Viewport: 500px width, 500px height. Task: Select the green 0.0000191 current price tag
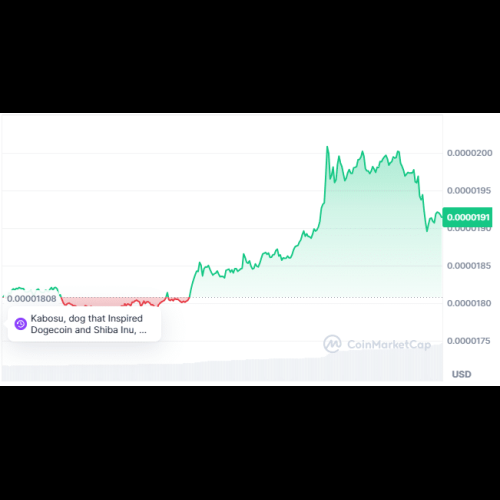click(468, 217)
